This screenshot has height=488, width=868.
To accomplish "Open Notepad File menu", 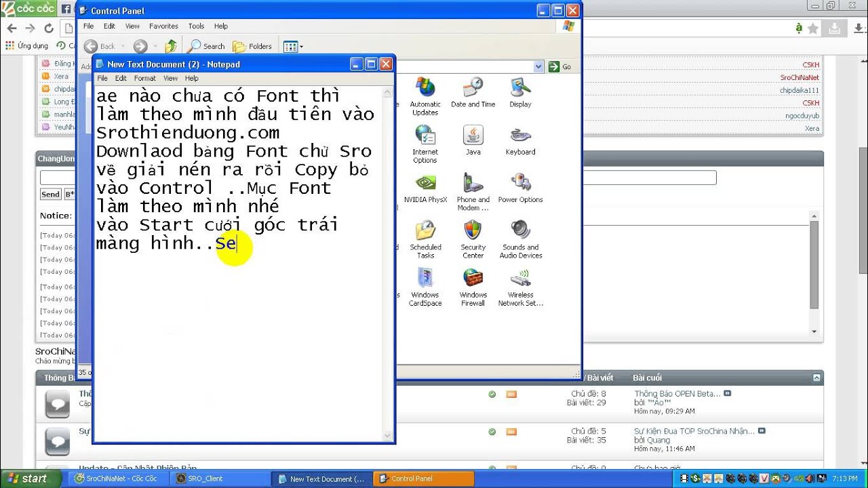I will pyautogui.click(x=102, y=78).
